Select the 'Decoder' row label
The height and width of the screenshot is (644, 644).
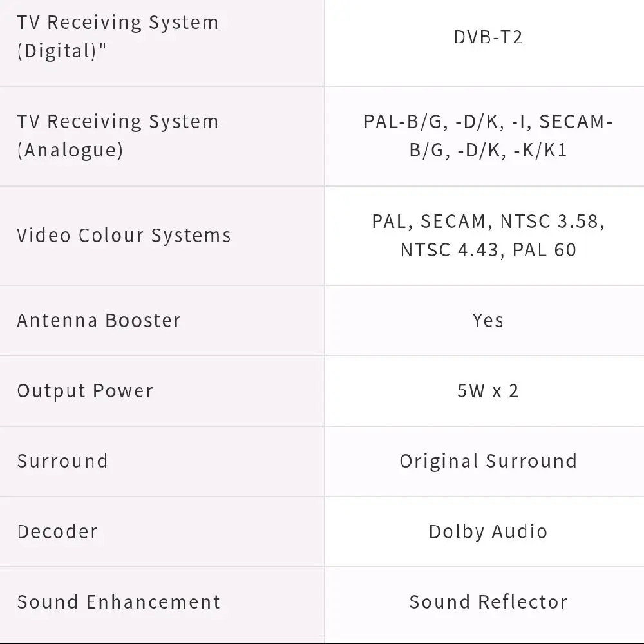click(x=57, y=532)
